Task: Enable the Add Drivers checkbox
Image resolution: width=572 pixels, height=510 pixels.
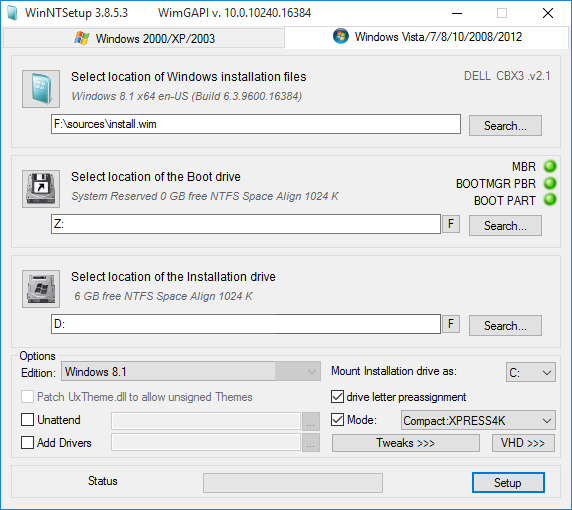Action: click(28, 443)
